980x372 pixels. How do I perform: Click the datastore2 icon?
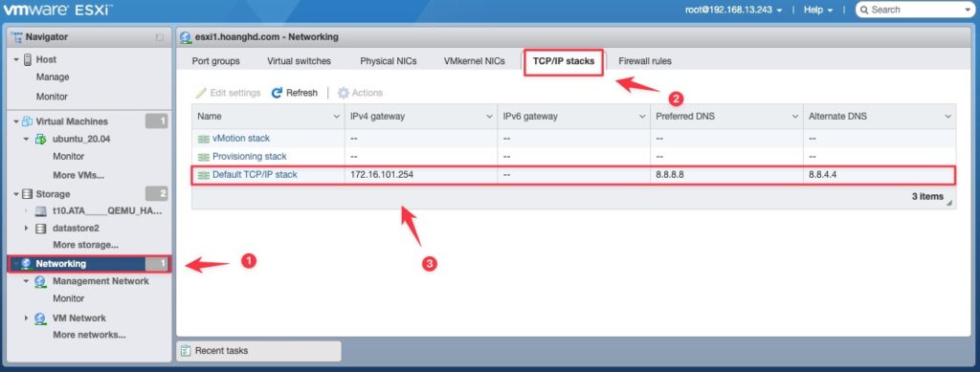pyautogui.click(x=40, y=229)
